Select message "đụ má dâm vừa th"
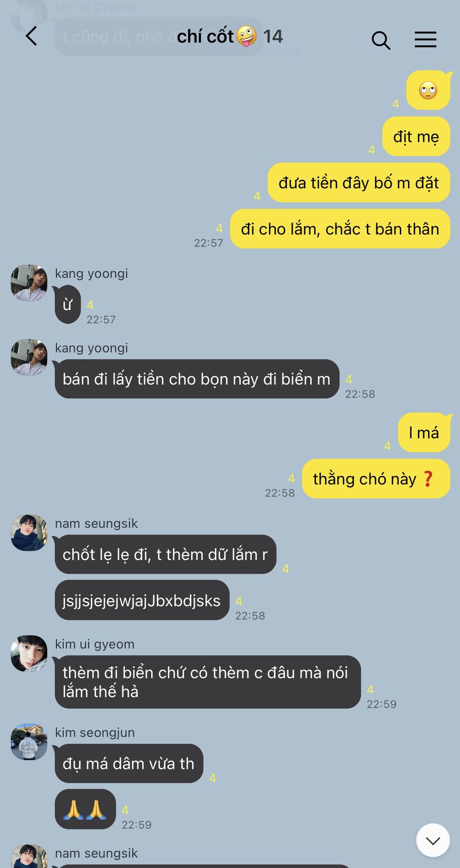 [128, 764]
